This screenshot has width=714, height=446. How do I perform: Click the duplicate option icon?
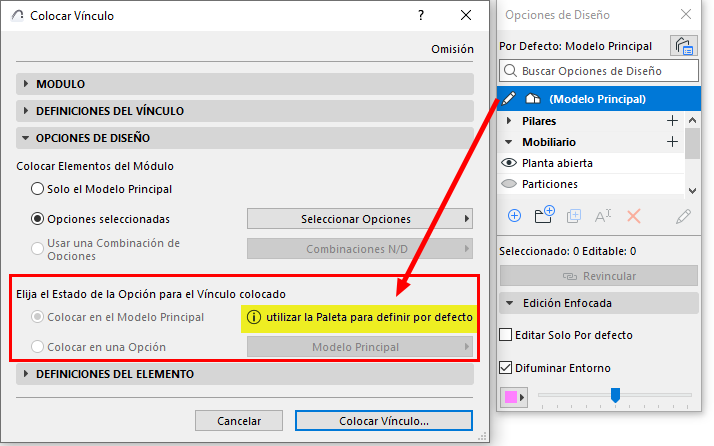tap(574, 216)
